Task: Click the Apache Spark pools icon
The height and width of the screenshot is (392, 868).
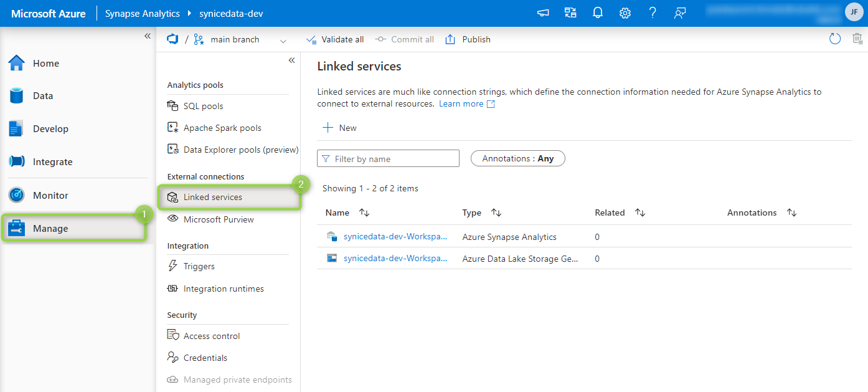Action: pyautogui.click(x=172, y=127)
